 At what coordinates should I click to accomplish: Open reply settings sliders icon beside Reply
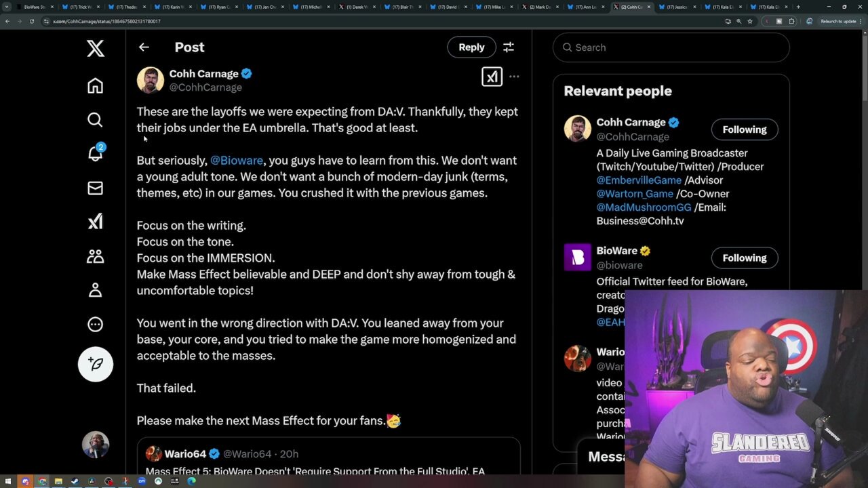coord(509,47)
